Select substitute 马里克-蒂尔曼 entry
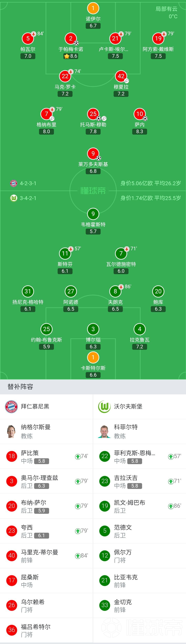The height and width of the screenshot is (644, 186). (46, 556)
